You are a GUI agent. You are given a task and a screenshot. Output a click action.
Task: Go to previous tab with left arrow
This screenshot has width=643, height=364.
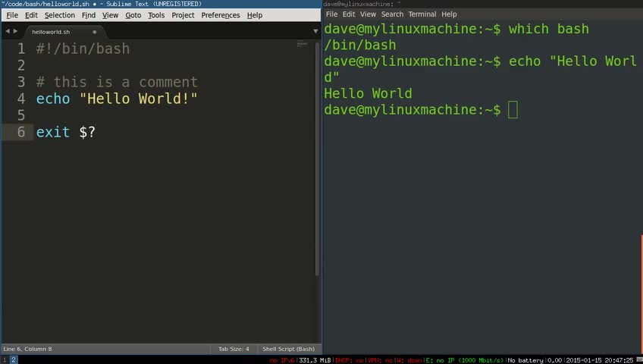8,31
